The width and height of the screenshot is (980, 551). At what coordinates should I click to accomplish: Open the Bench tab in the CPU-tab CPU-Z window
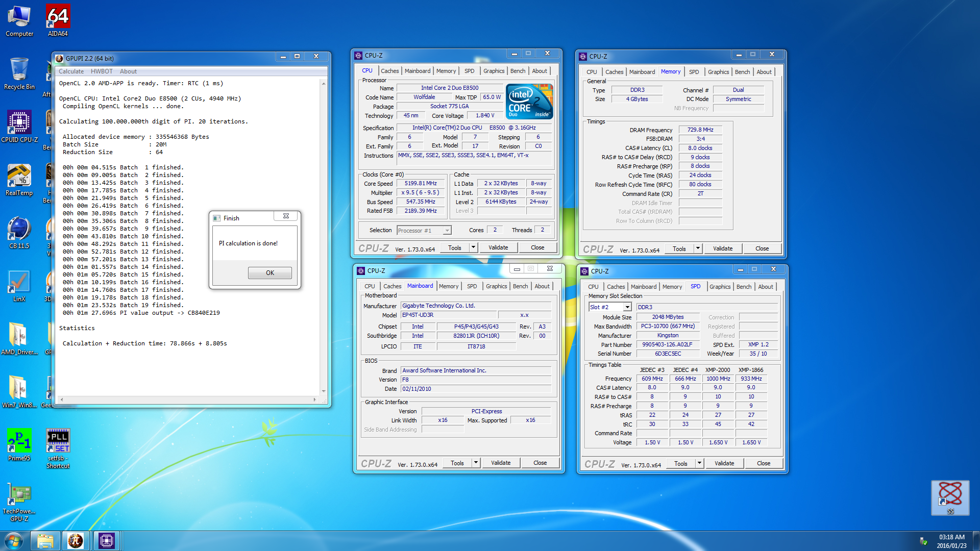pos(518,71)
